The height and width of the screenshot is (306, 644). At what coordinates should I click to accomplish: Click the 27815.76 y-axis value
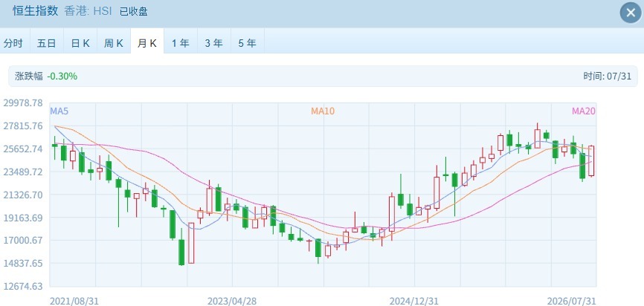point(23,126)
